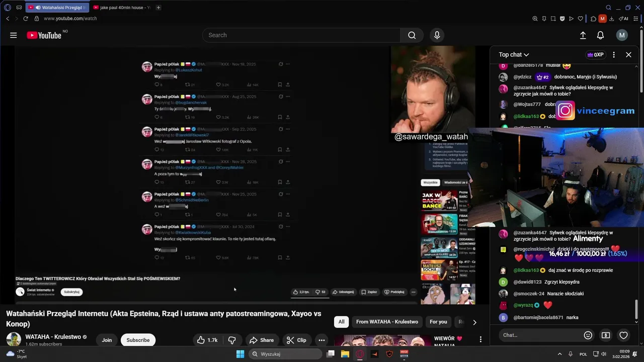Send a heart reaction in chat
644x362 pixels.
point(624,335)
